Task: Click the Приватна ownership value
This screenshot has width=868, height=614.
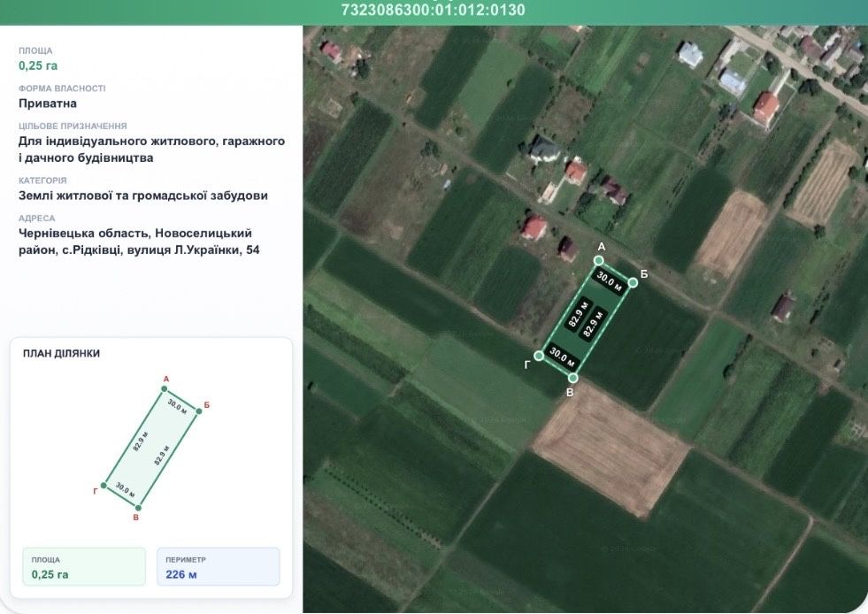Action: pyautogui.click(x=48, y=104)
